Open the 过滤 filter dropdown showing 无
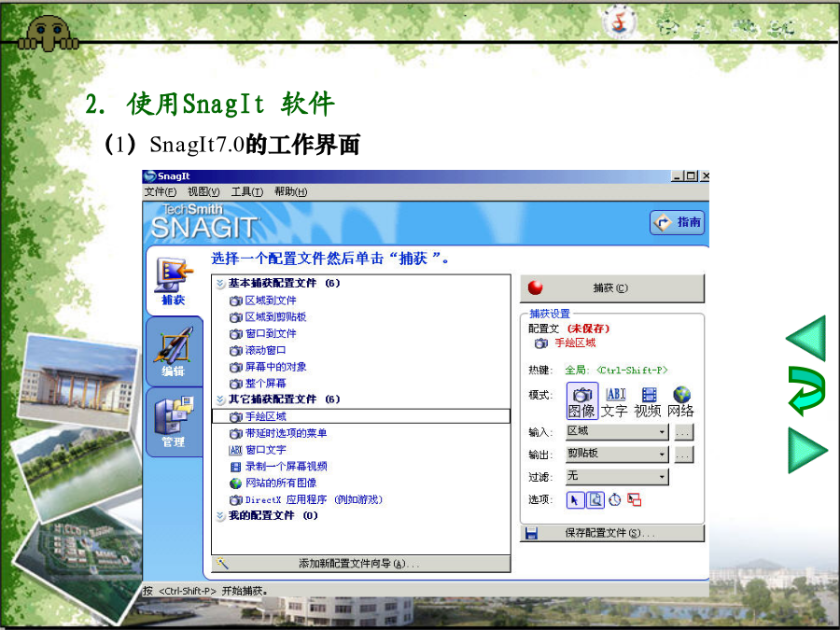The height and width of the screenshot is (630, 840). (x=617, y=476)
